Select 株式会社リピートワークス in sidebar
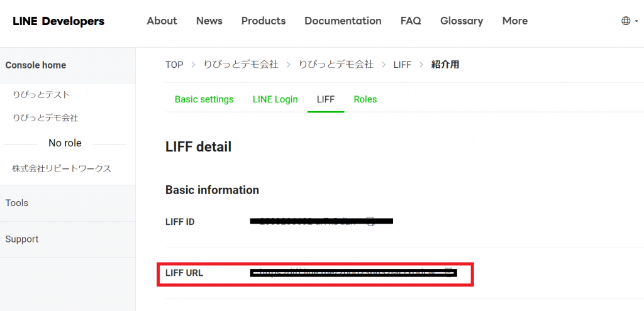 [x=62, y=168]
